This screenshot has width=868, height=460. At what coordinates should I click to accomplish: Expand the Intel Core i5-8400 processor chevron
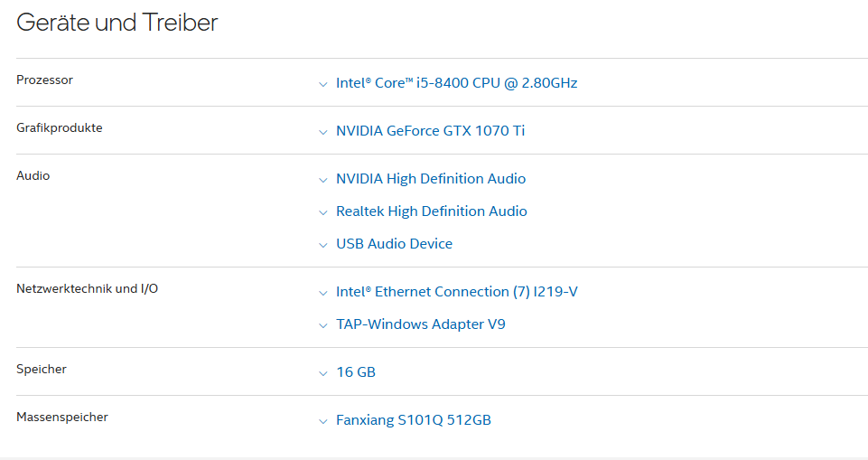point(323,85)
